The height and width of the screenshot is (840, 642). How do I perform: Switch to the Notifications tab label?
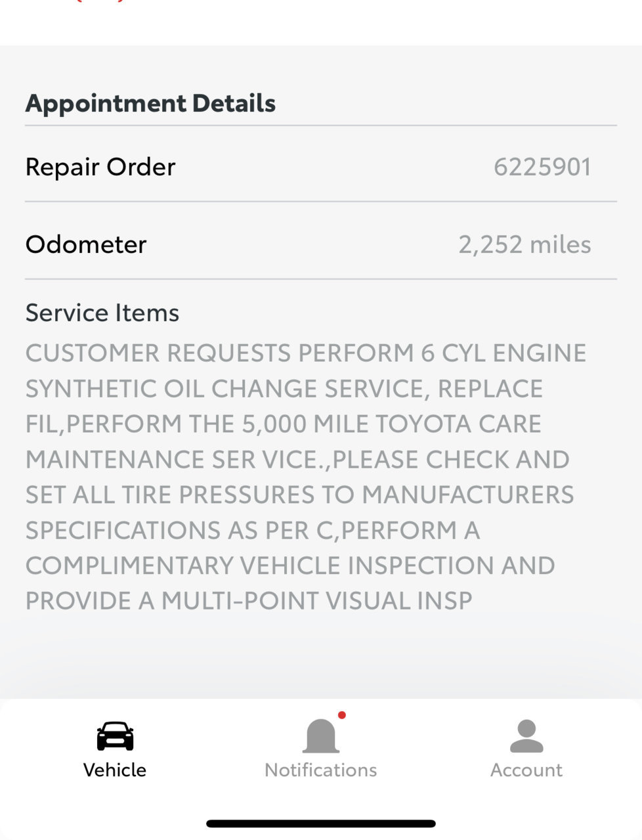click(x=320, y=770)
